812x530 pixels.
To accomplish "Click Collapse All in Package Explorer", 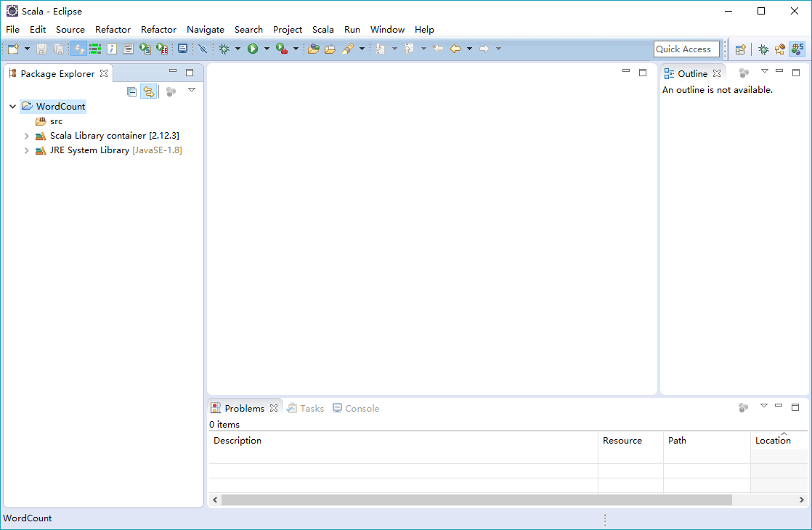I will [x=132, y=91].
